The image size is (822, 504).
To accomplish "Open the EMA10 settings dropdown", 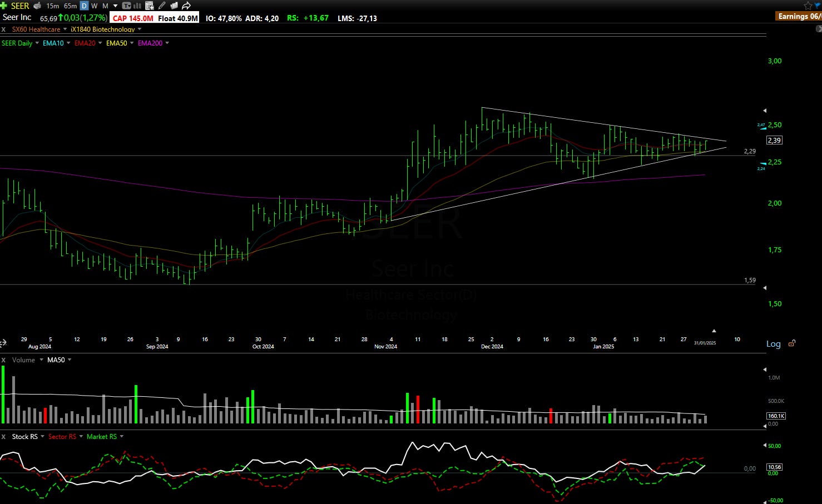I will click(x=68, y=43).
